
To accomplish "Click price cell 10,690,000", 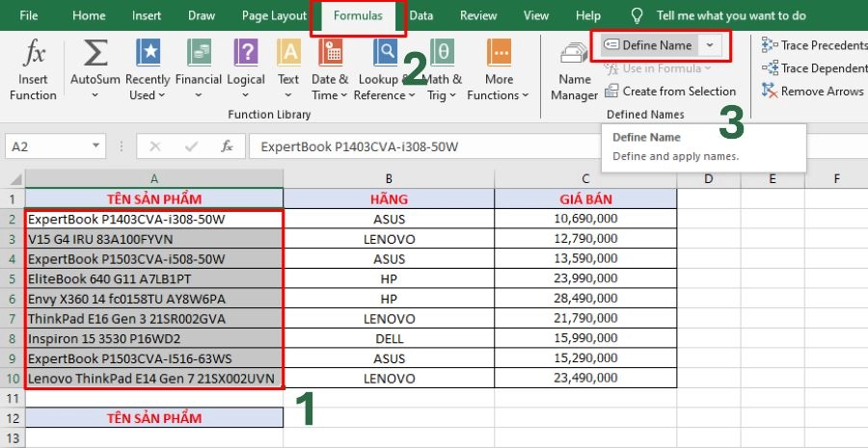I will [x=585, y=219].
